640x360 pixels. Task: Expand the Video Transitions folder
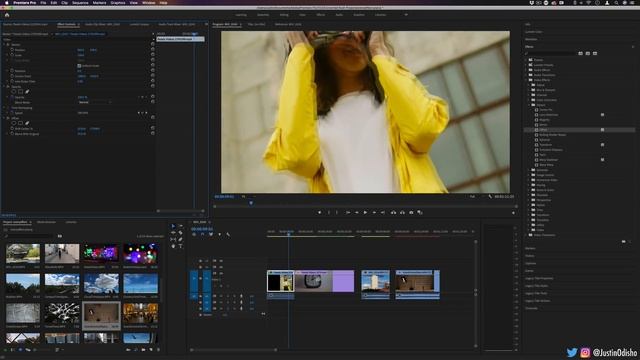coord(526,235)
